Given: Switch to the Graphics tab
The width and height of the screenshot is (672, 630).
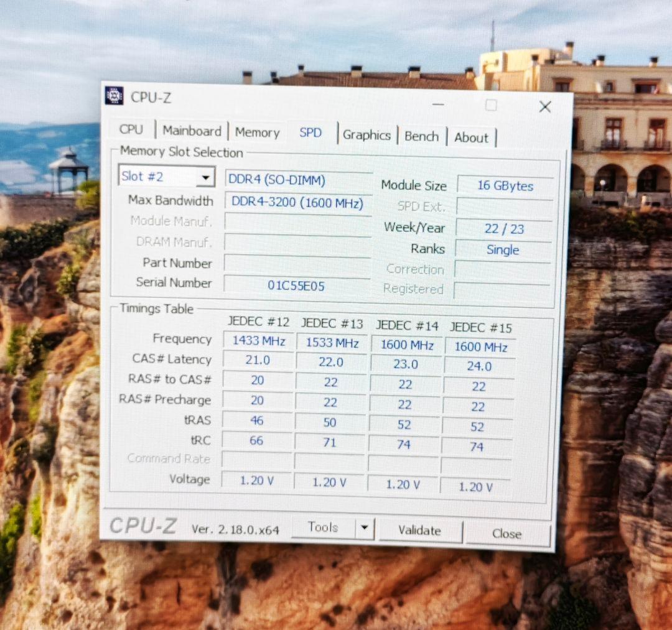Looking at the screenshot, I should pos(367,135).
